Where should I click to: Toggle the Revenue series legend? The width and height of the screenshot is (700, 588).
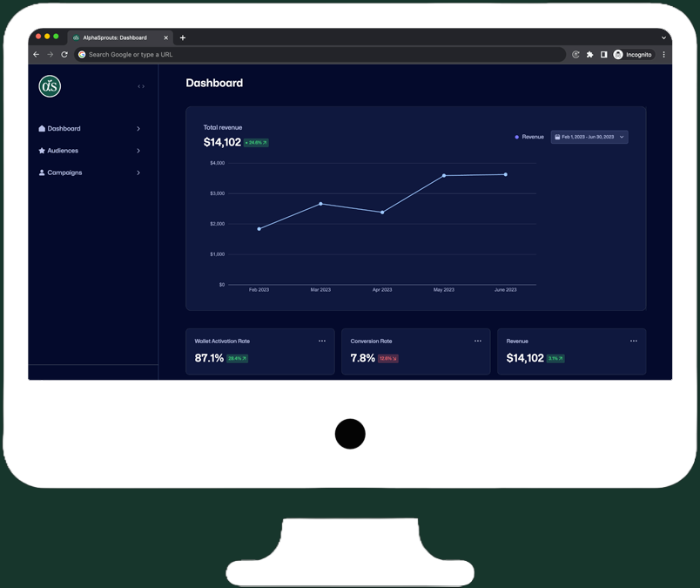(529, 137)
